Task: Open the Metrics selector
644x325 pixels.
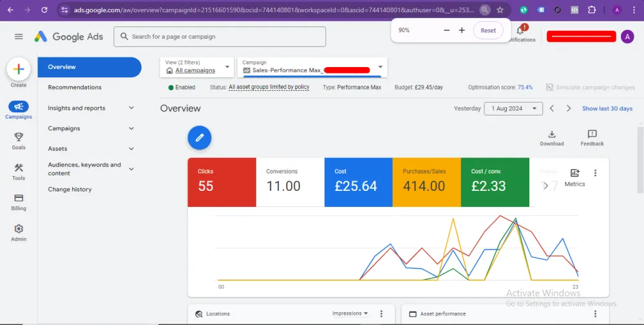Action: pos(574,177)
